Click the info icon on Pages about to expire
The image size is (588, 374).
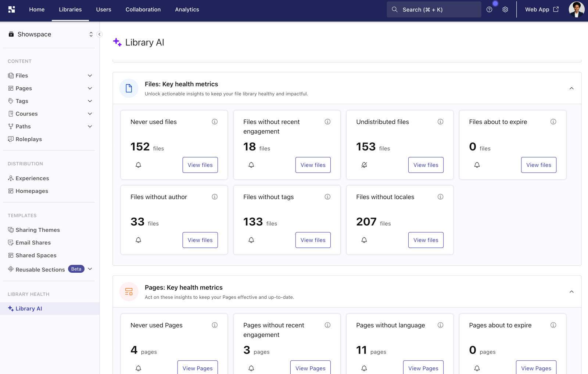[553, 325]
